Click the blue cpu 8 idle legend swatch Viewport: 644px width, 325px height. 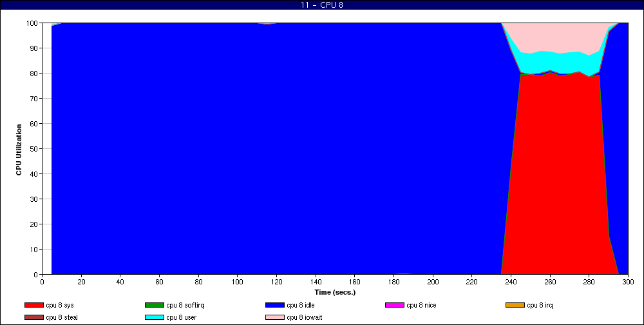pyautogui.click(x=275, y=305)
